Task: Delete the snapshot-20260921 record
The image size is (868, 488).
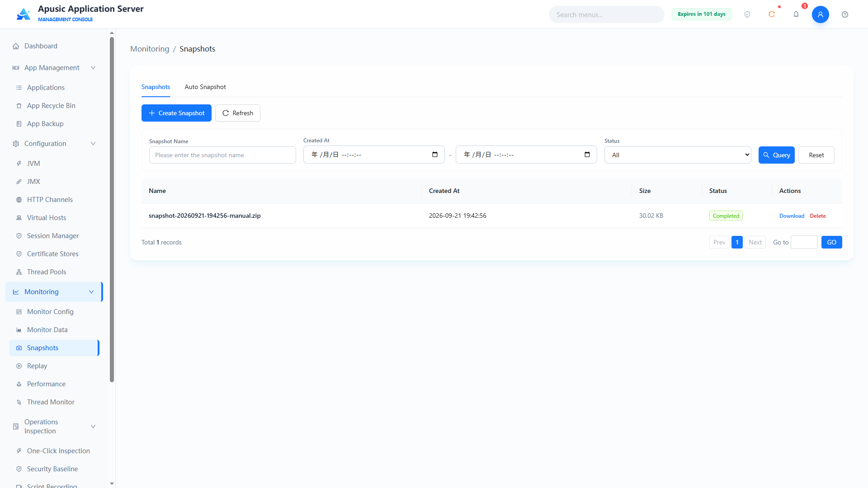Action: click(x=818, y=216)
